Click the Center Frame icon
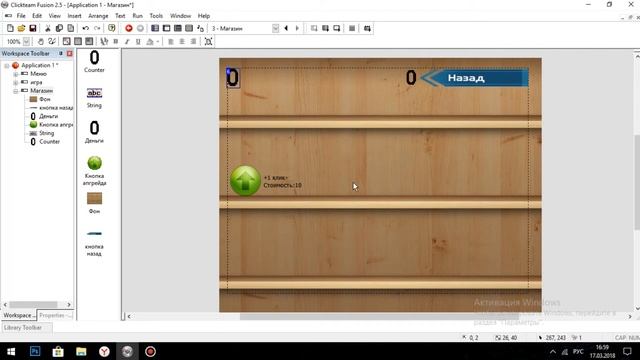Viewport: 640px width, 360px height. pyautogui.click(x=208, y=41)
